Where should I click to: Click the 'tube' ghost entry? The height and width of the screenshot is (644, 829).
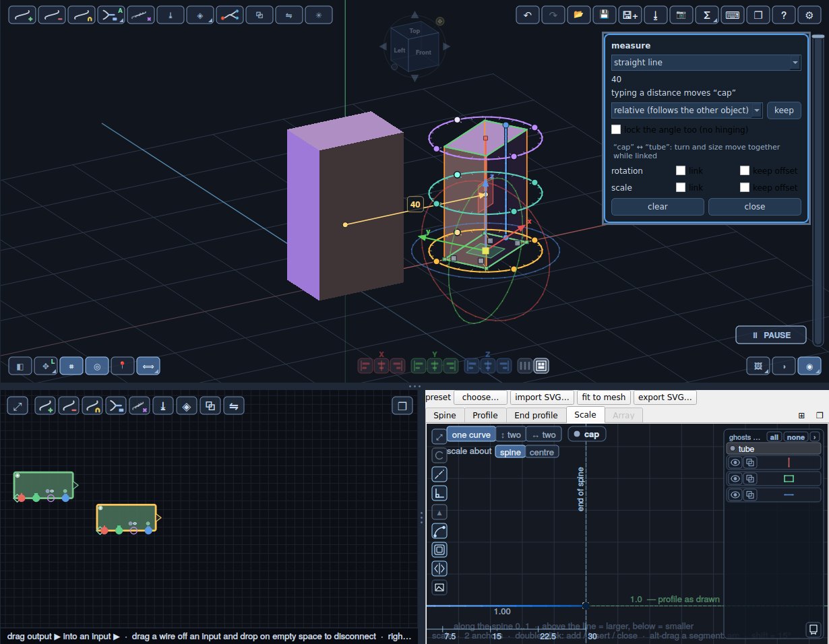coord(774,449)
